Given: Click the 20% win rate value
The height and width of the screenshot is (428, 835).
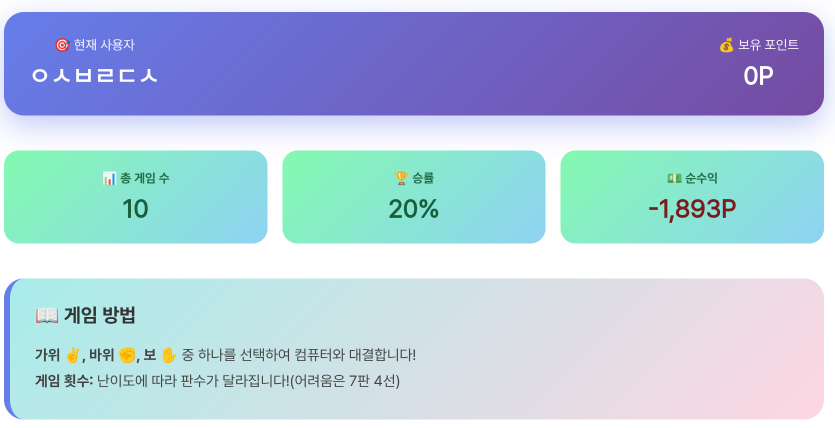Looking at the screenshot, I should click(x=413, y=209).
